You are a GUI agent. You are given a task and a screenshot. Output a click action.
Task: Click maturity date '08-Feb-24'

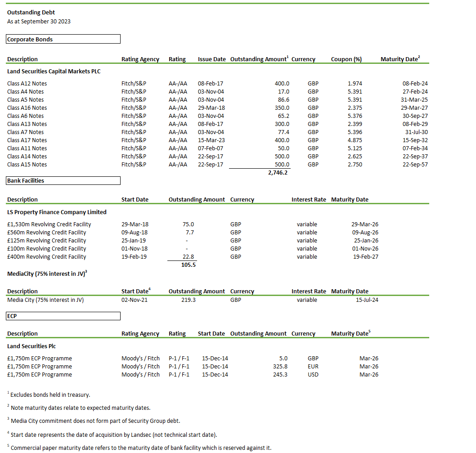[415, 84]
